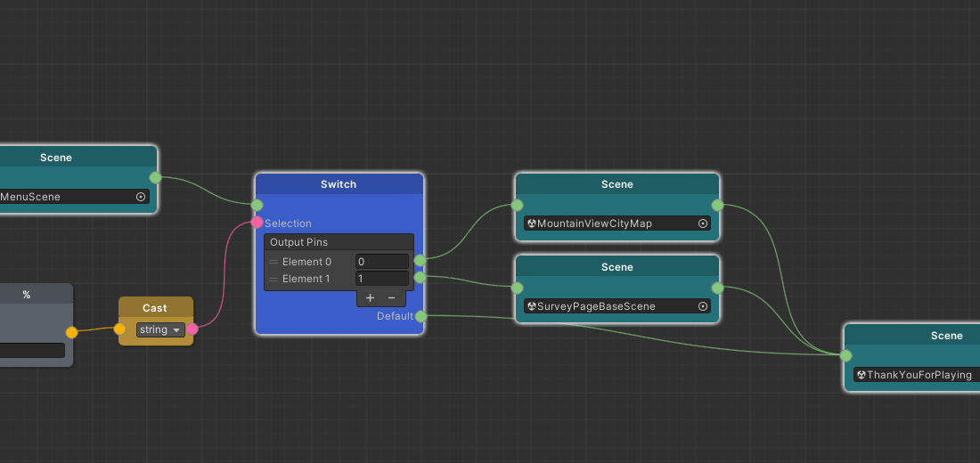Click SurveyPageBaseScene node input port

517,288
